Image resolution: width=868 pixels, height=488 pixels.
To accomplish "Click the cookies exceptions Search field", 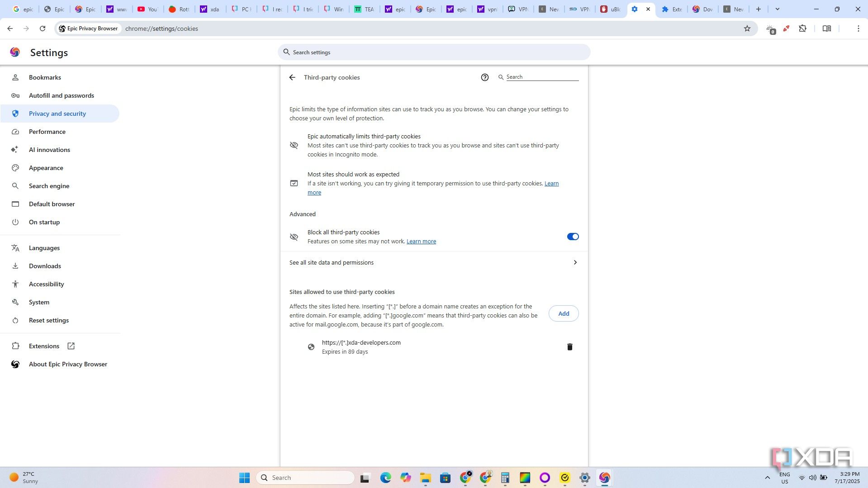I will pos(542,77).
